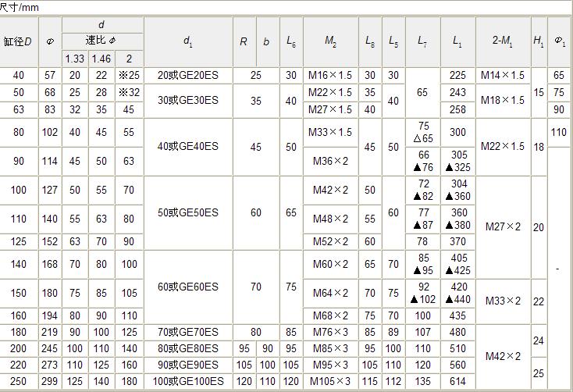Select the 'M2' column header
573x392 pixels.
[x=331, y=41]
